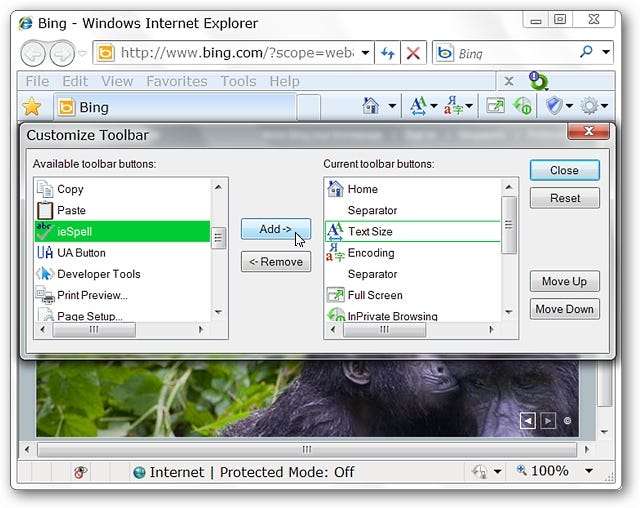Select Print Preview in available list

(x=122, y=295)
